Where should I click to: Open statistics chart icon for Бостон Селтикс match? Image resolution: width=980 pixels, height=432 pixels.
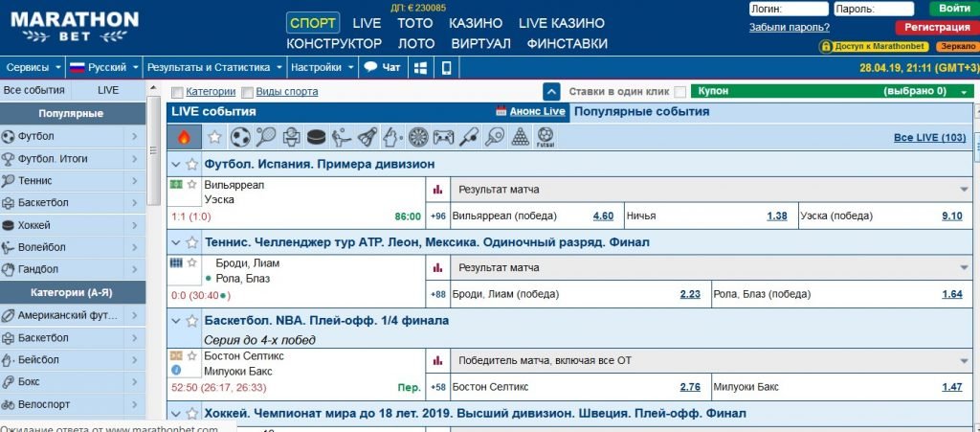[x=437, y=361]
